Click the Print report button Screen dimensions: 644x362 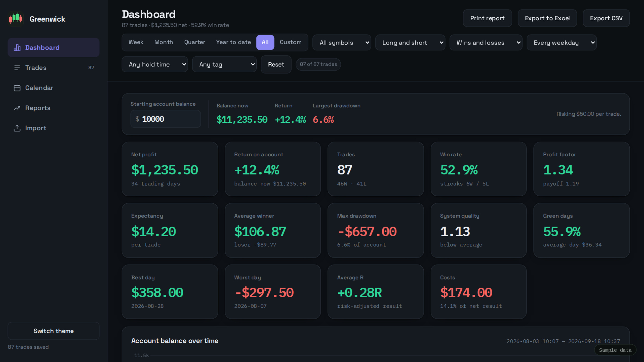pos(487,18)
